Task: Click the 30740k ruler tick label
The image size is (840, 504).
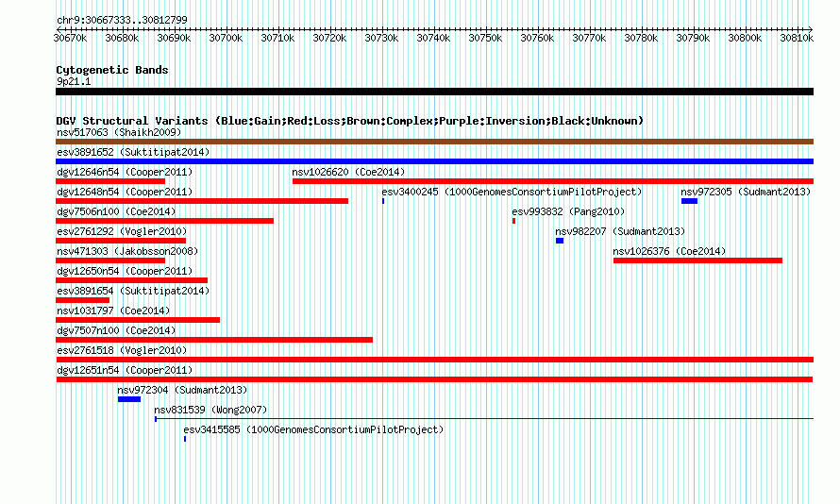Action: coord(433,38)
